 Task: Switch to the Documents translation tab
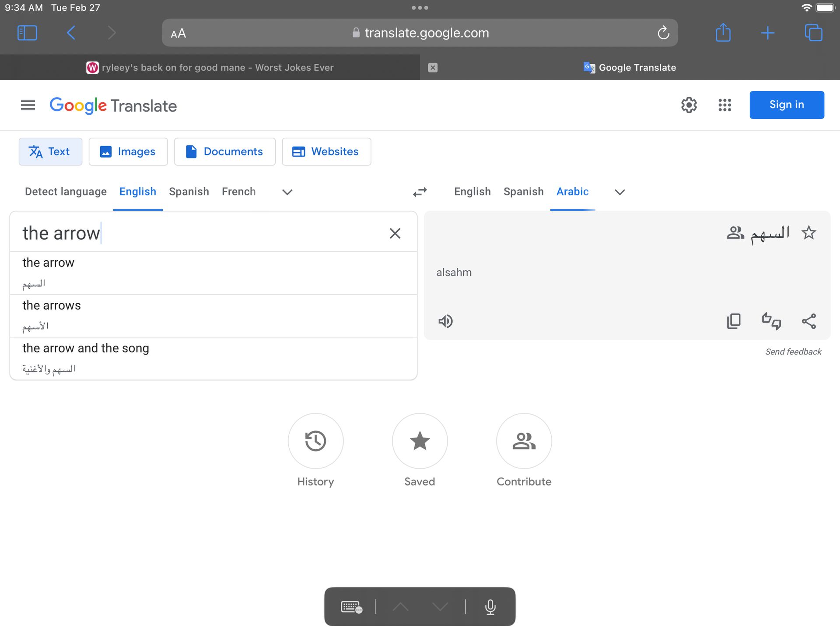click(x=225, y=152)
